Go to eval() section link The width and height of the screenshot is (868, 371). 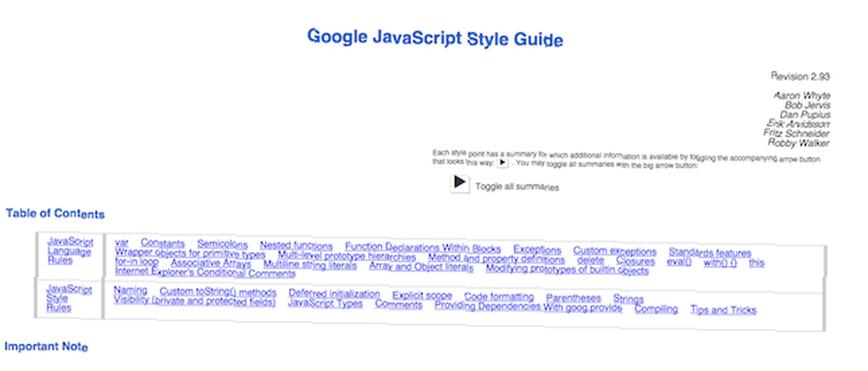coord(680,262)
